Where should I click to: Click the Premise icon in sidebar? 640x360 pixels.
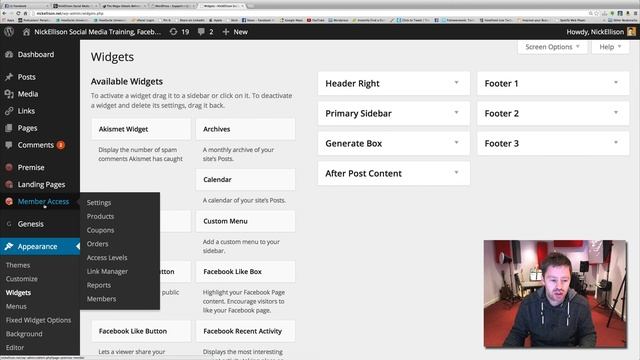pos(9,167)
